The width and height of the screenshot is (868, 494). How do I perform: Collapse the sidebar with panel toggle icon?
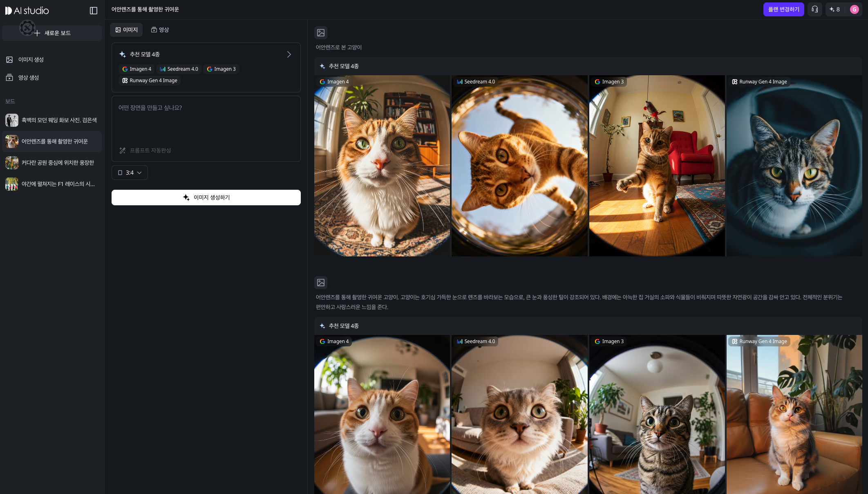(94, 11)
